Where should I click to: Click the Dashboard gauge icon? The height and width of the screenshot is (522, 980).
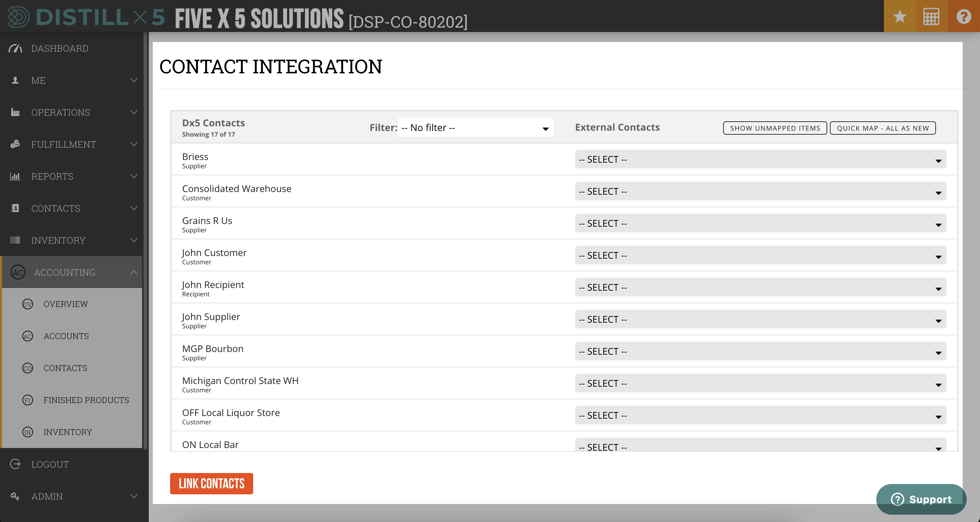[x=15, y=48]
